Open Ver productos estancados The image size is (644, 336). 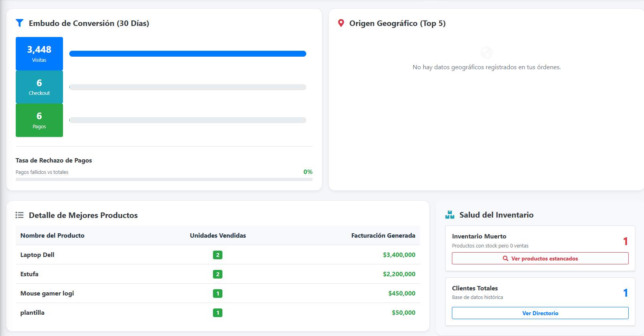coord(540,258)
